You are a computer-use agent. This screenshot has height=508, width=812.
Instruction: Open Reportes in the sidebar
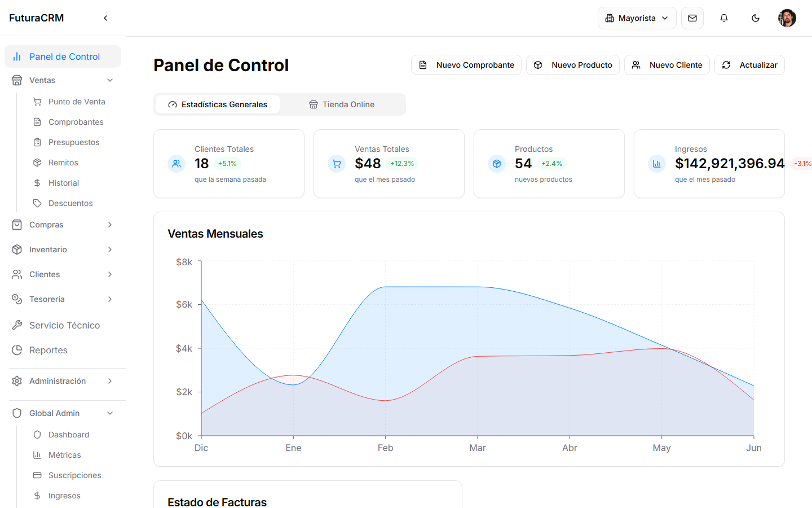click(63, 350)
